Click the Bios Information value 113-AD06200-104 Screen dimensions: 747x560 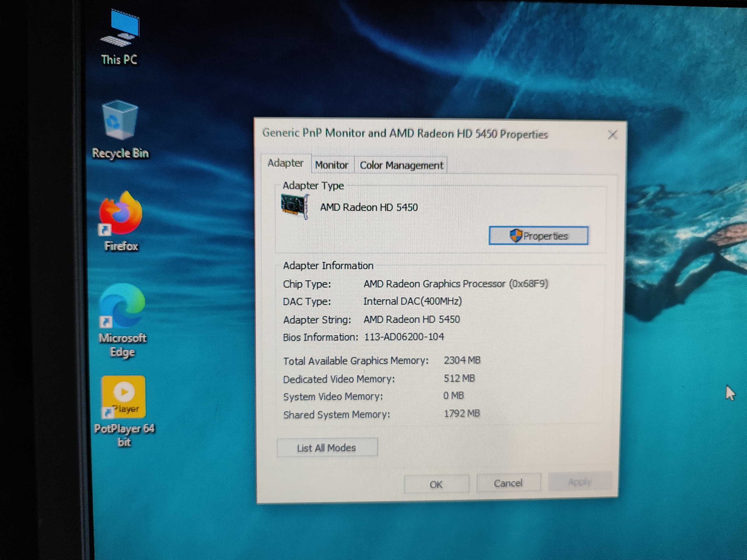[404, 337]
